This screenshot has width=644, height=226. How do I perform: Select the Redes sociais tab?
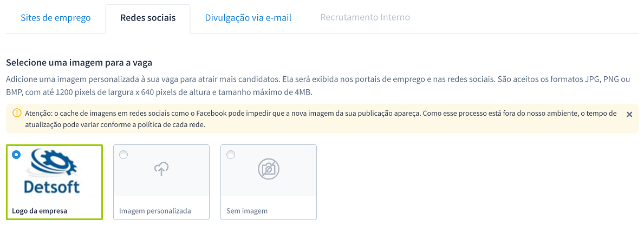coord(148,17)
